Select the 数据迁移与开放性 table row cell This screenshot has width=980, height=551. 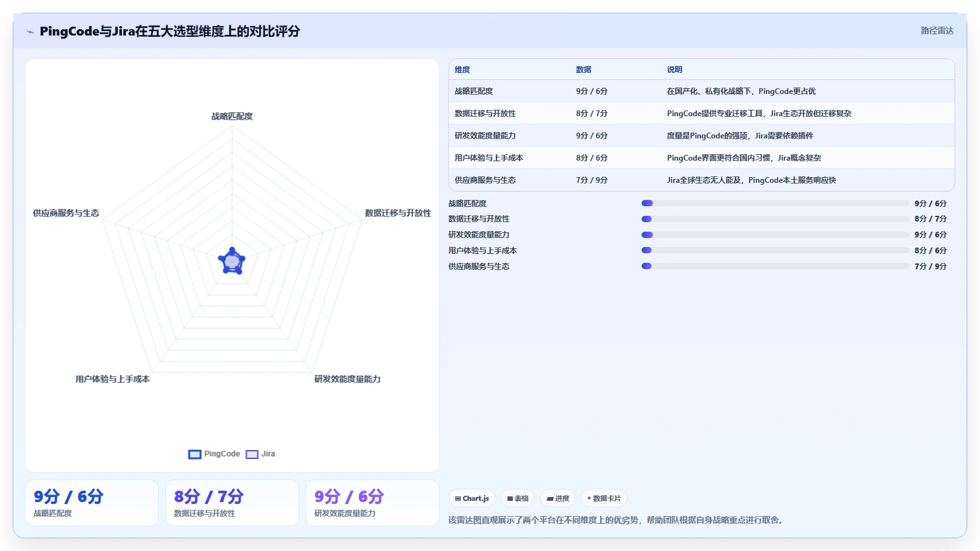[x=485, y=114]
